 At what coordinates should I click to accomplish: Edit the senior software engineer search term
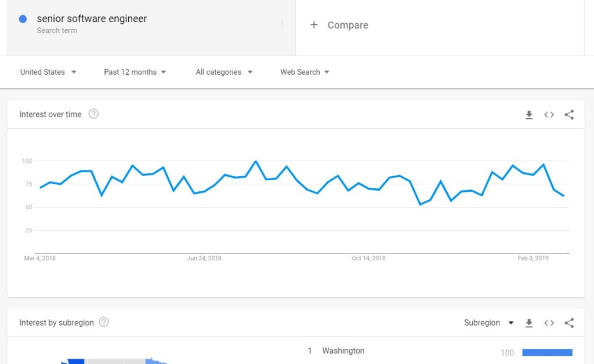92,19
